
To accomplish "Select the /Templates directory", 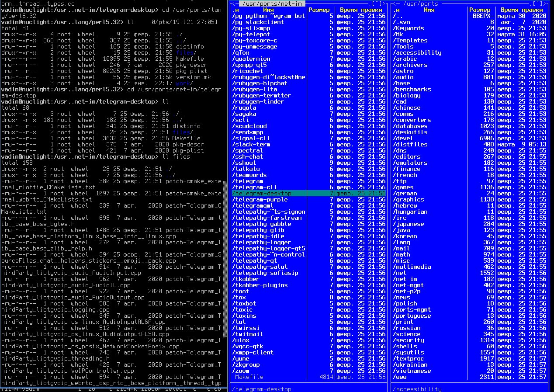I will point(470,40).
